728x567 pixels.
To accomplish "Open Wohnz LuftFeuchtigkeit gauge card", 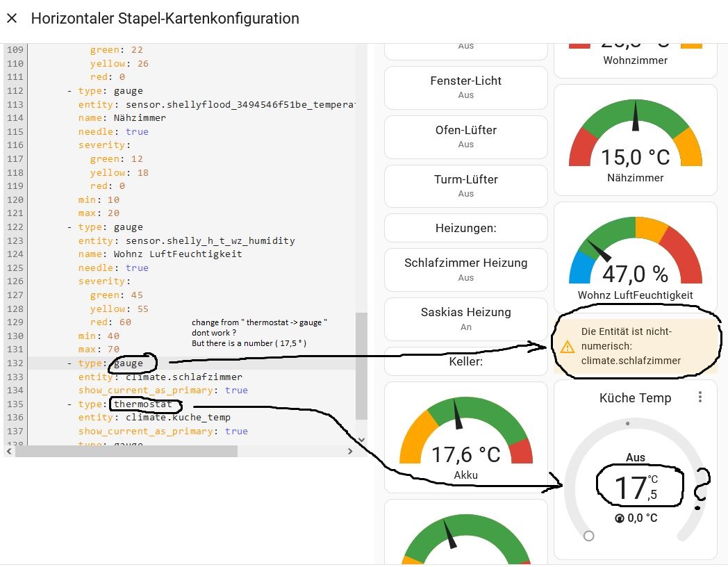I will pyautogui.click(x=635, y=257).
